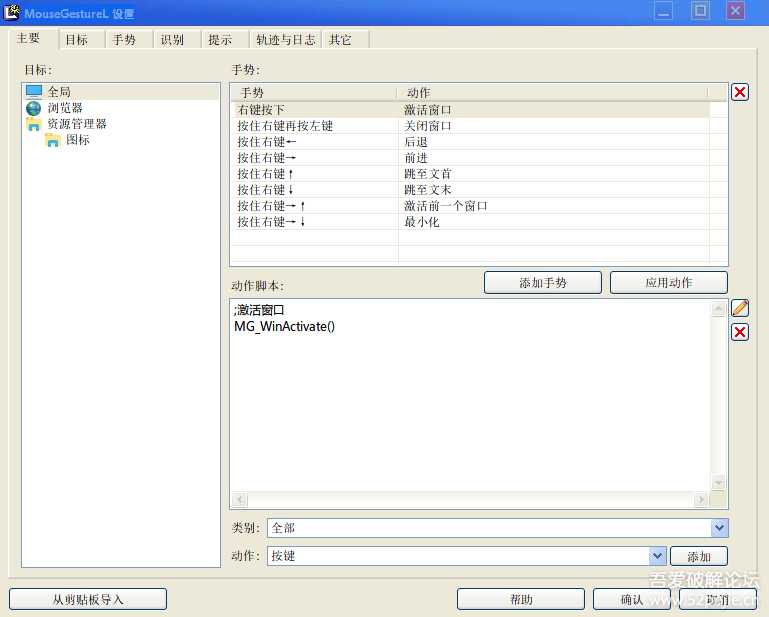Click the MG_WinActivate() script line
The width and height of the screenshot is (769, 617).
pos(284,326)
